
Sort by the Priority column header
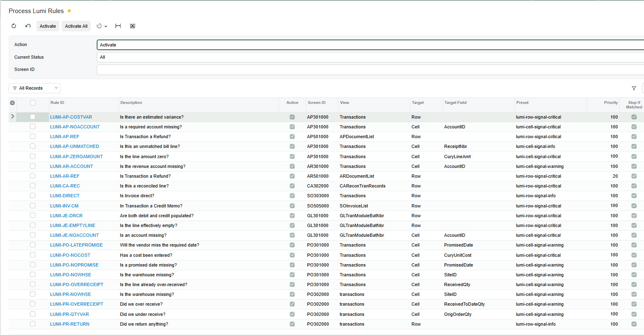(611, 103)
